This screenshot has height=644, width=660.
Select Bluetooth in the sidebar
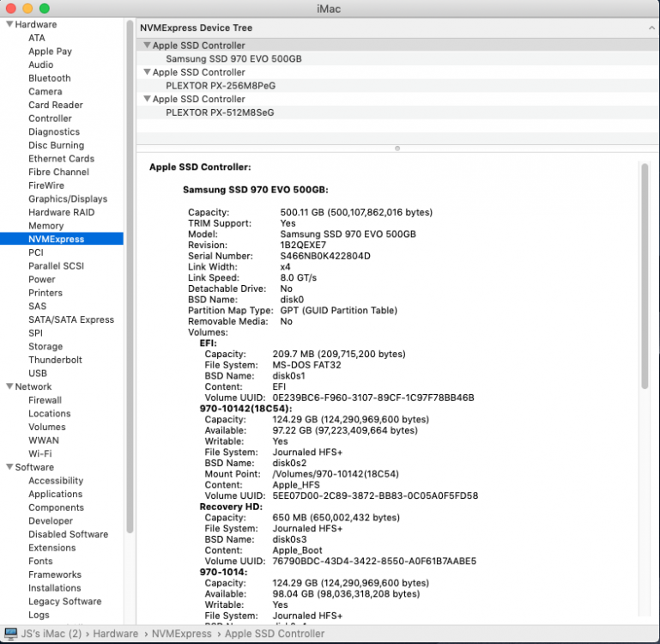(50, 78)
